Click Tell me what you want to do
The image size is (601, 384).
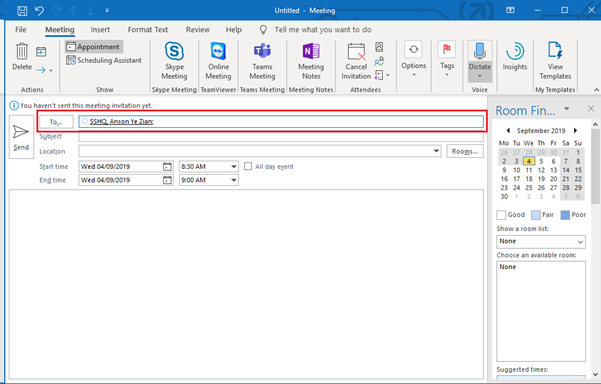tap(323, 30)
